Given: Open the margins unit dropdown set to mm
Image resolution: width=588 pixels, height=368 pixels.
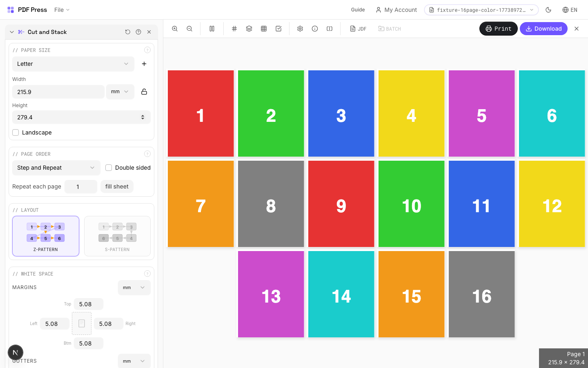Looking at the screenshot, I should [x=134, y=287].
